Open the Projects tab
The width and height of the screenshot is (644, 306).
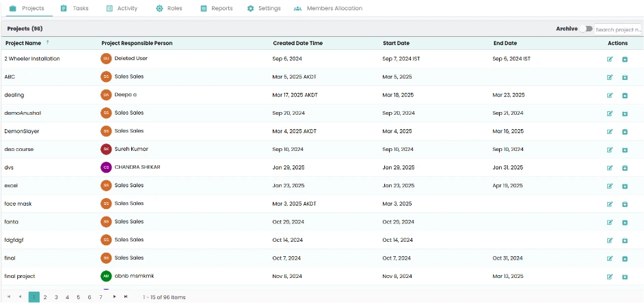tap(27, 8)
